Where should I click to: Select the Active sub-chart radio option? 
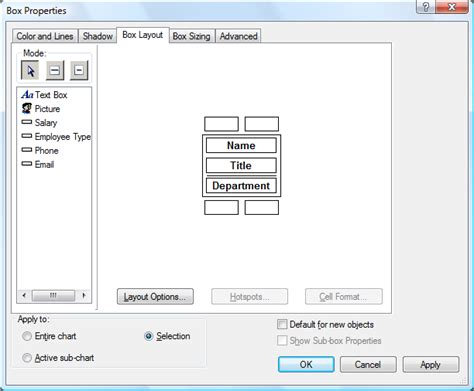(x=27, y=358)
